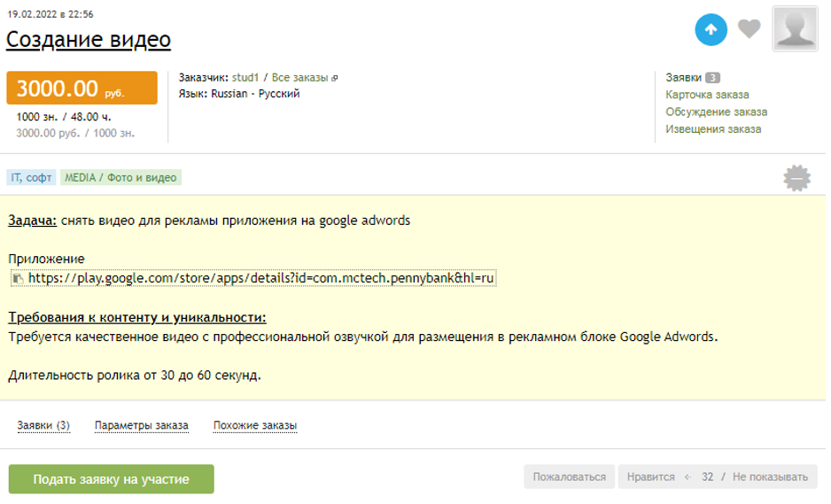Open Карточка заказа

[x=707, y=95]
